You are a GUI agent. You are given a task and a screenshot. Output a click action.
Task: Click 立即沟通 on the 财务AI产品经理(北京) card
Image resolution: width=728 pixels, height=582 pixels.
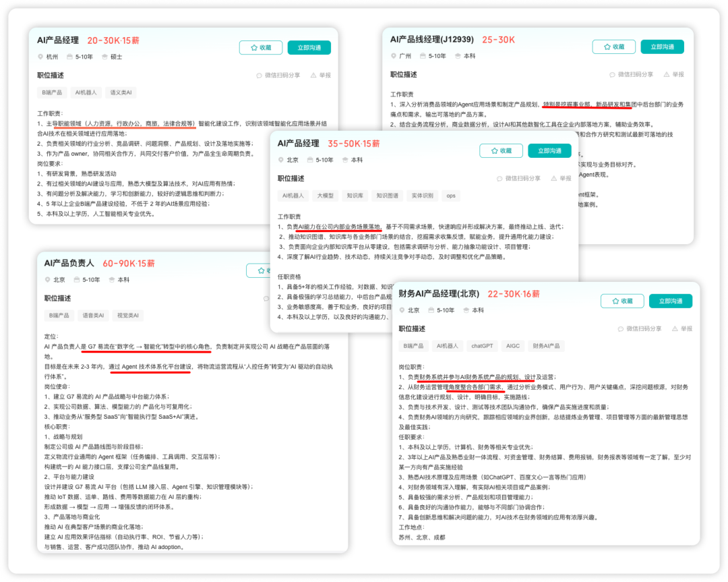tap(671, 301)
